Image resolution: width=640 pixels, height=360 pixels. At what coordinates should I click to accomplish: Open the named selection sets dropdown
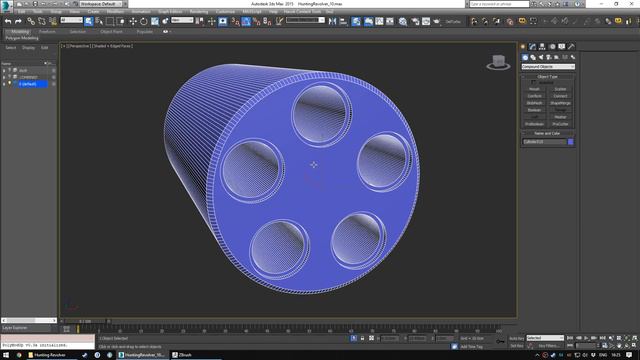point(305,20)
